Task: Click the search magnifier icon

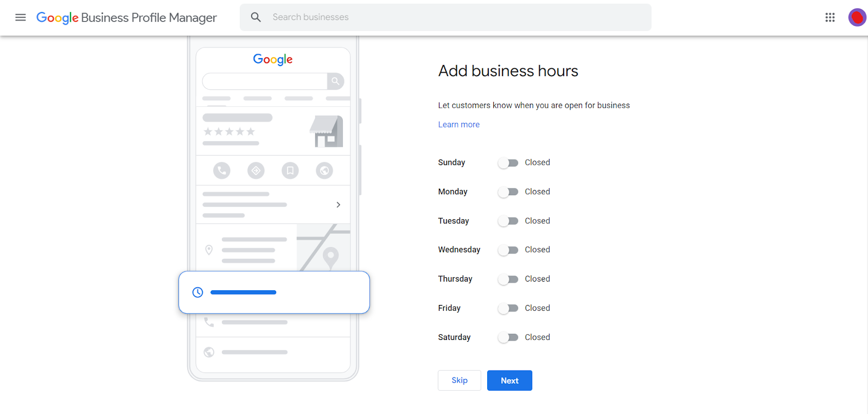Action: (256, 17)
